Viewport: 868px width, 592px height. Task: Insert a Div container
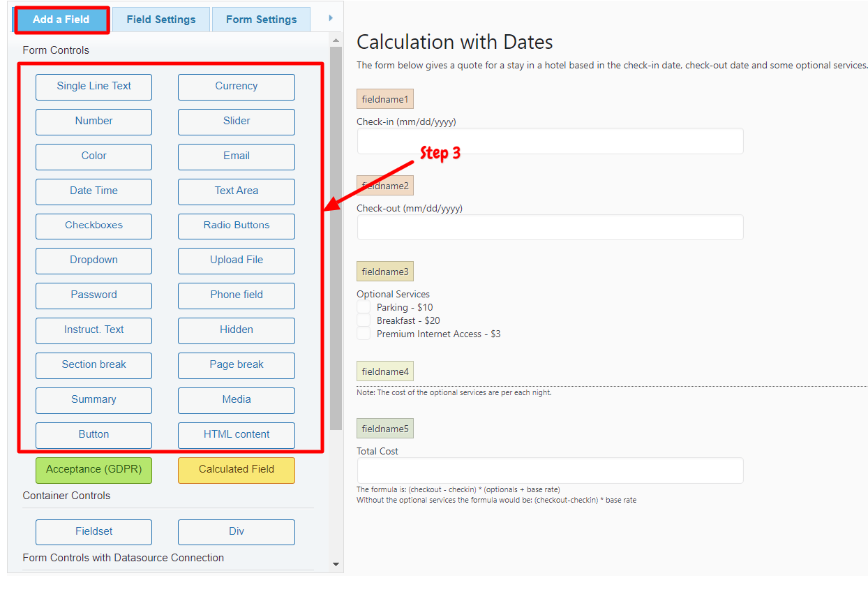[x=237, y=532]
